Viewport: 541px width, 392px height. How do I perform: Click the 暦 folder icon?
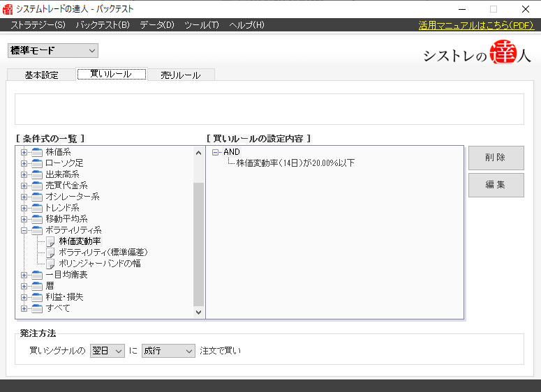(37, 286)
